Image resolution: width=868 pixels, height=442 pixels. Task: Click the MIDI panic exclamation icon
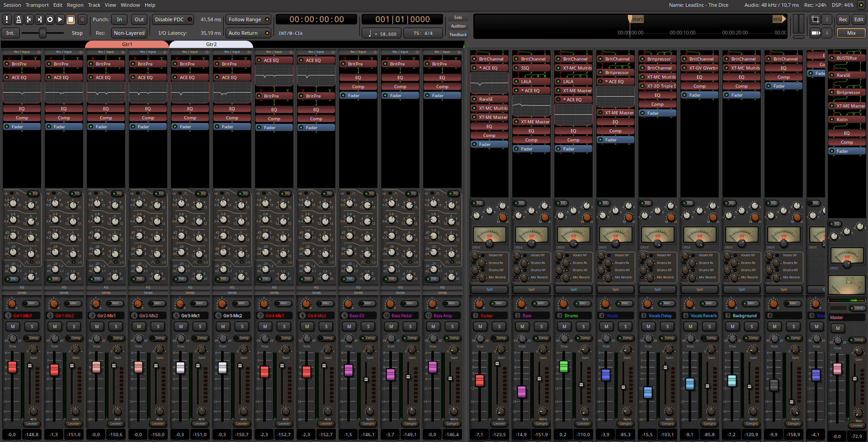pyautogui.click(x=7, y=19)
